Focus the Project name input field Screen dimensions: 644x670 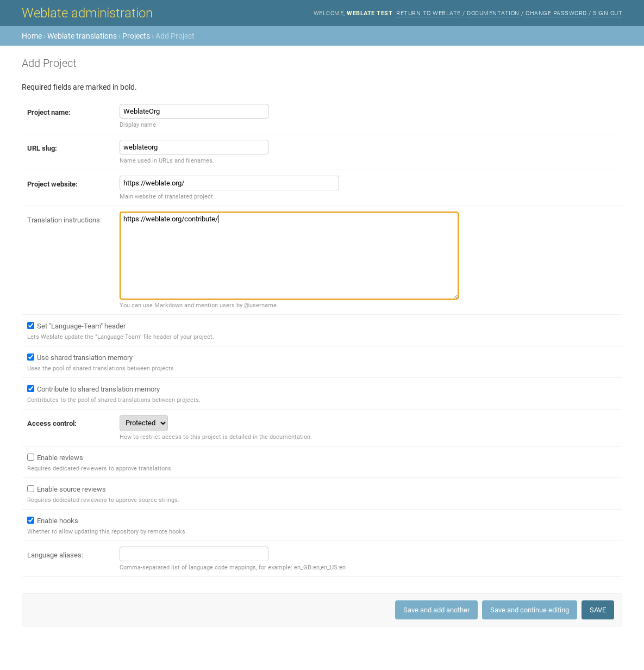click(x=194, y=111)
